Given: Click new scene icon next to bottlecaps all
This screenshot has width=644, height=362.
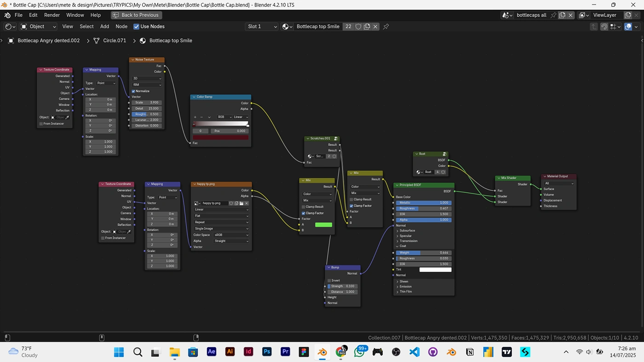Looking at the screenshot, I should 562,15.
